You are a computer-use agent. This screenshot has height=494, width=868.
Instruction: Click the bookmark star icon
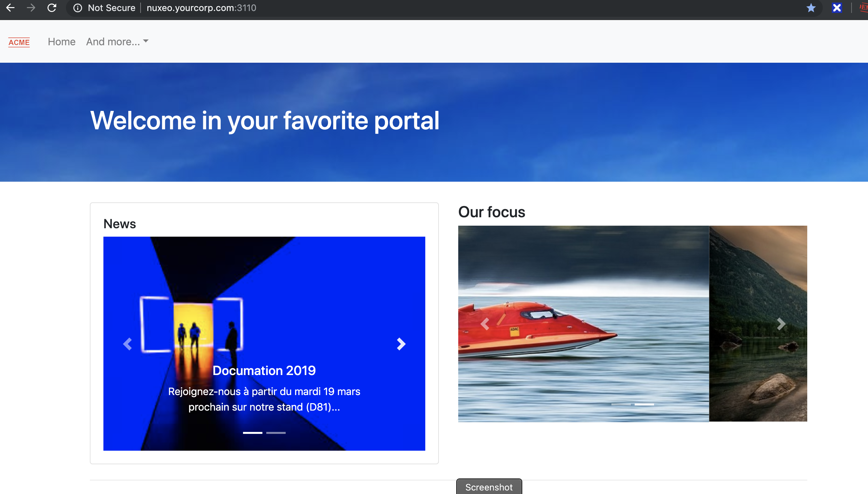click(x=811, y=8)
